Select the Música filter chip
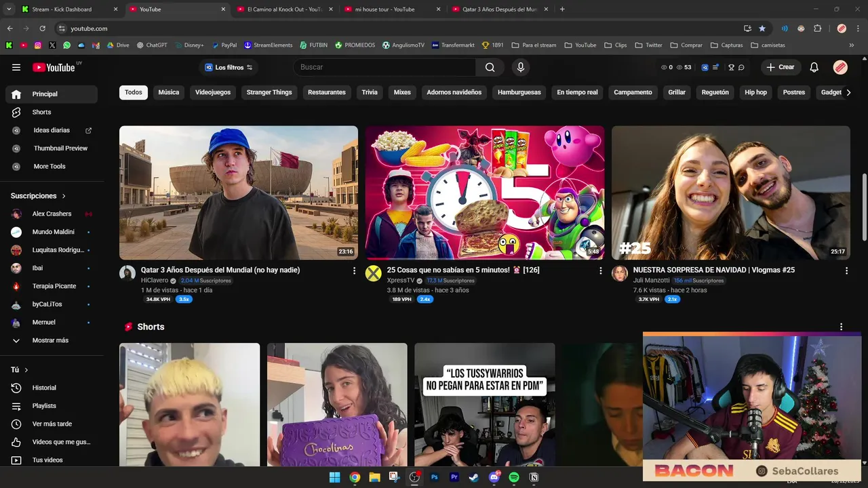This screenshot has width=868, height=488. pyautogui.click(x=169, y=92)
